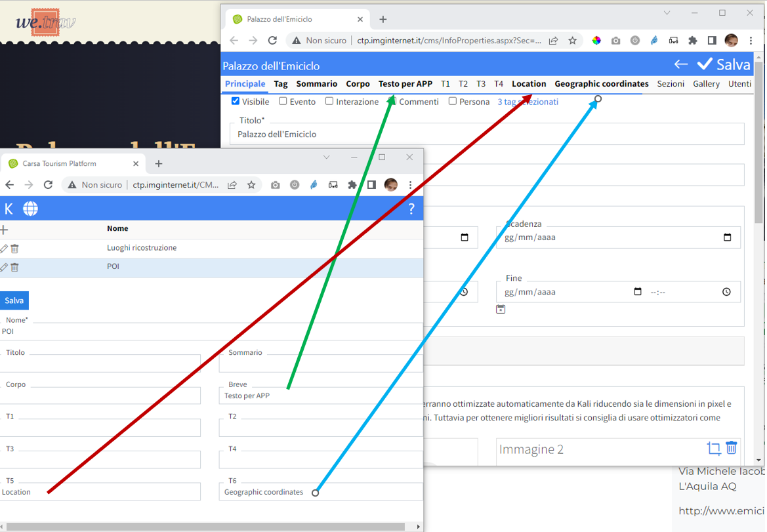Reload the Carsa Tourism Platform page

pyautogui.click(x=48, y=185)
